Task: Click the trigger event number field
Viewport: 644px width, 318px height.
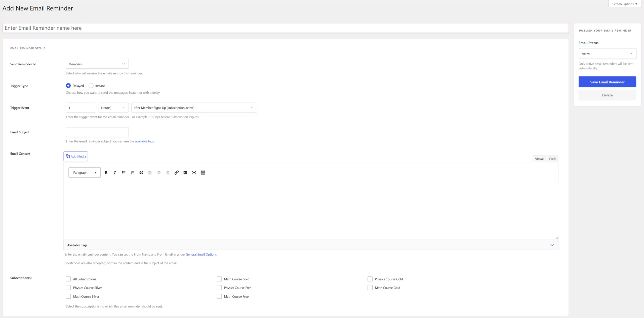Action: [x=81, y=108]
